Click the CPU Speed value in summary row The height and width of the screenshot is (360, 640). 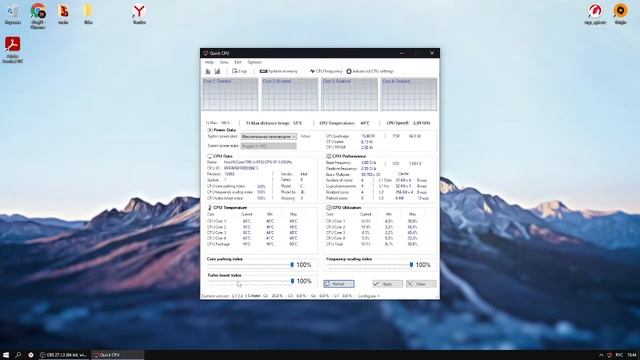pos(421,123)
